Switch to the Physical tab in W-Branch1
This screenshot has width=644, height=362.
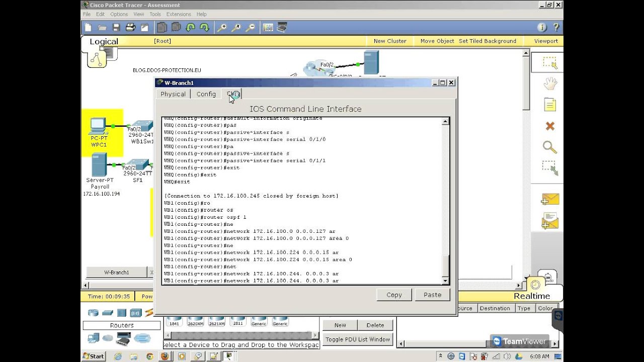point(173,94)
